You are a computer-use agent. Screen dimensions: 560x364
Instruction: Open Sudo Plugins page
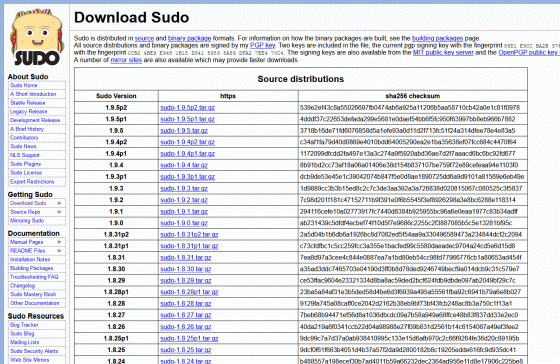coord(25,164)
